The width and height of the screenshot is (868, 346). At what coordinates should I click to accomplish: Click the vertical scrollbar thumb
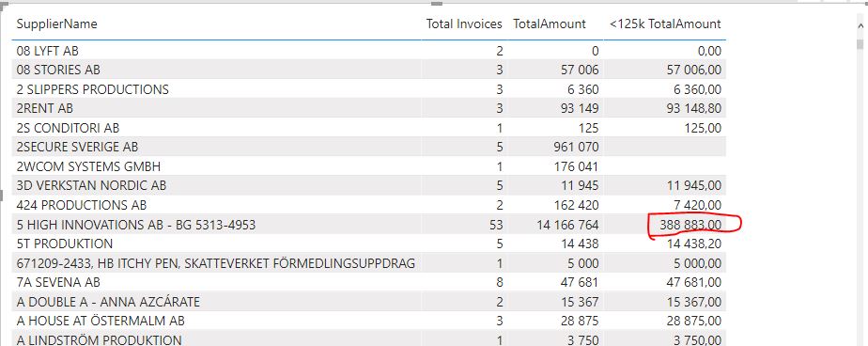tap(860, 44)
